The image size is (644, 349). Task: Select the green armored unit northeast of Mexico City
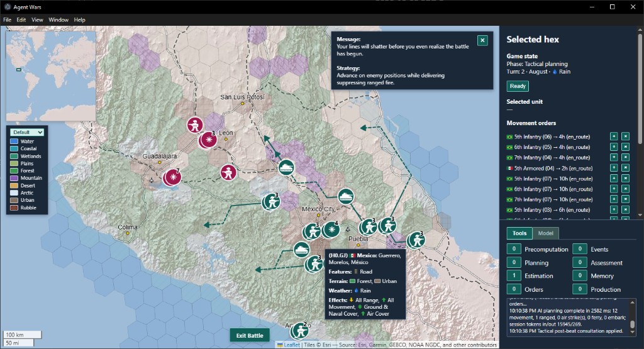coord(346,197)
